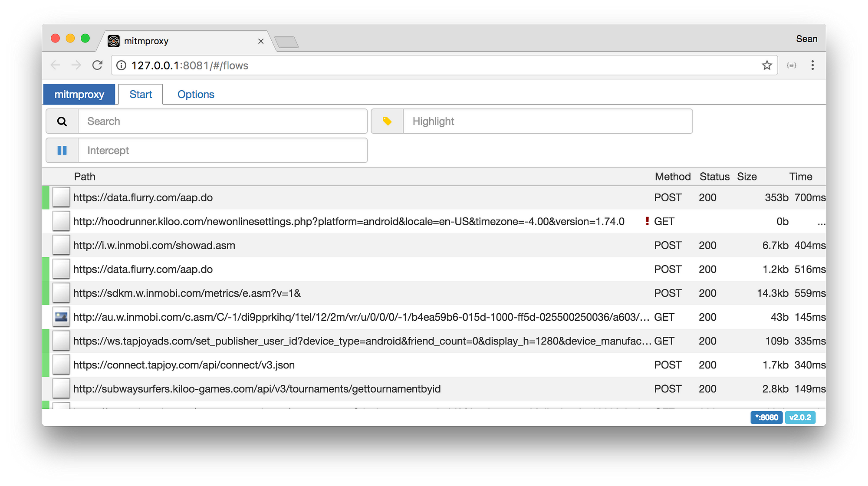This screenshot has height=486, width=868.
Task: Click the file icon of the sdkm.w.inmobi.com row
Action: 61,293
